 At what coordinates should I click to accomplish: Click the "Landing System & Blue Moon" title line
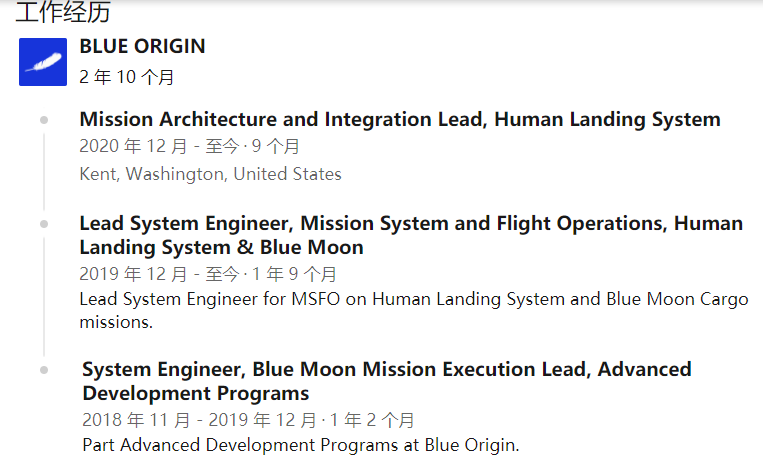point(221,248)
